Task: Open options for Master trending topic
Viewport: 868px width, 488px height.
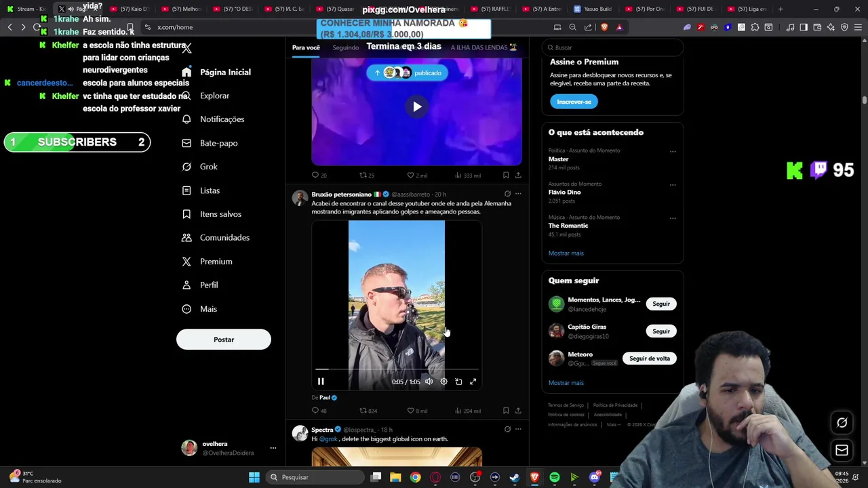Action: (x=673, y=151)
